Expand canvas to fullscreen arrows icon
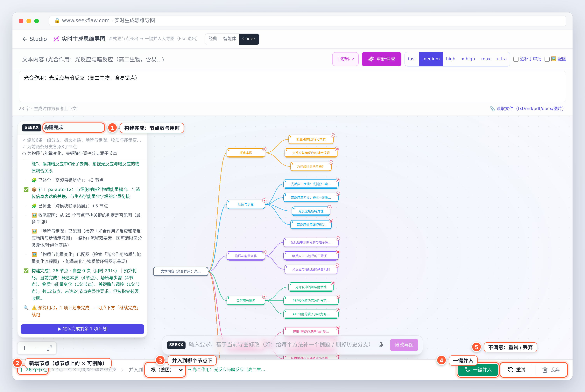The width and height of the screenshot is (585, 392). click(49, 348)
